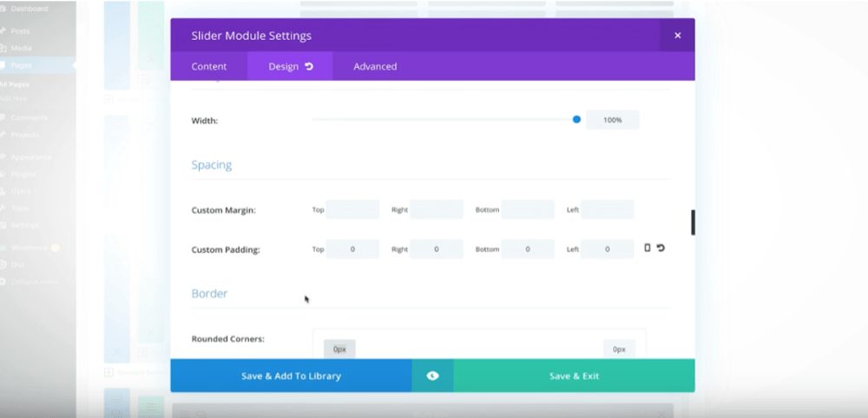Click the Width 100% value field
The width and height of the screenshot is (868, 418).
point(612,120)
